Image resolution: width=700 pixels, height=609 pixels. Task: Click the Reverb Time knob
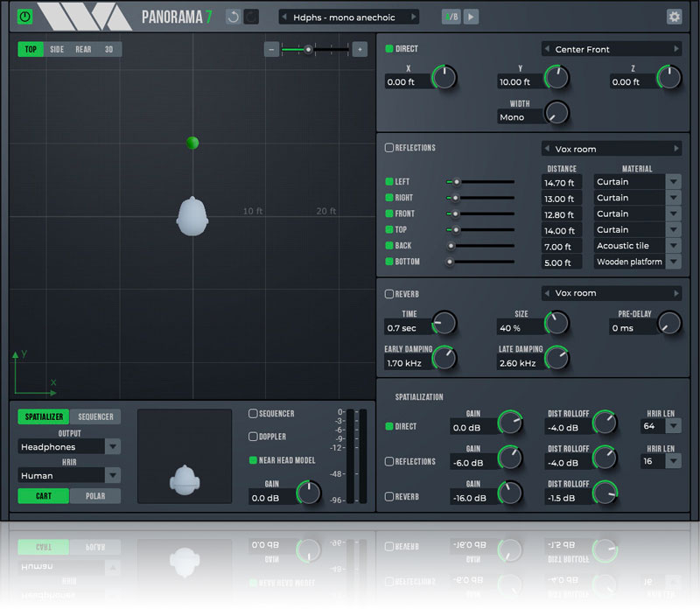[x=444, y=322]
